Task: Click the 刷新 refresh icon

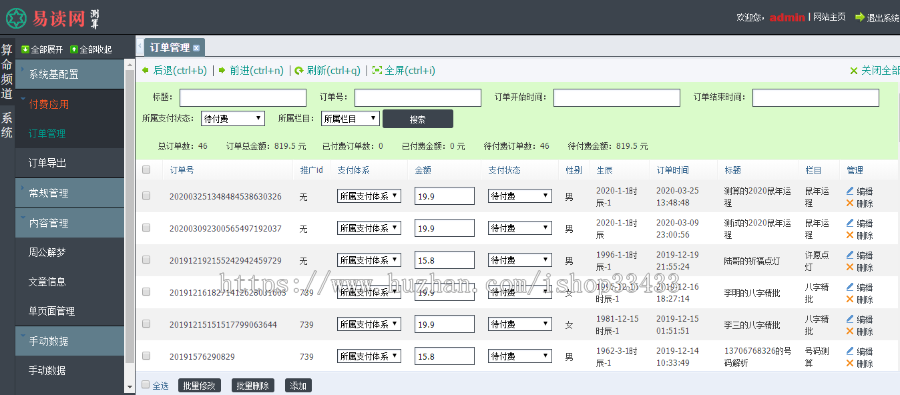Action: pyautogui.click(x=299, y=71)
